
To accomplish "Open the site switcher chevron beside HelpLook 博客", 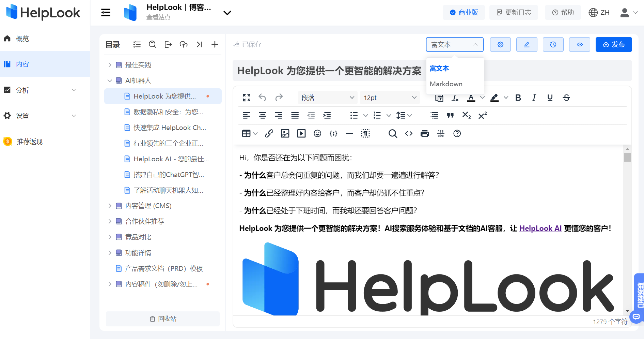I will [x=227, y=13].
